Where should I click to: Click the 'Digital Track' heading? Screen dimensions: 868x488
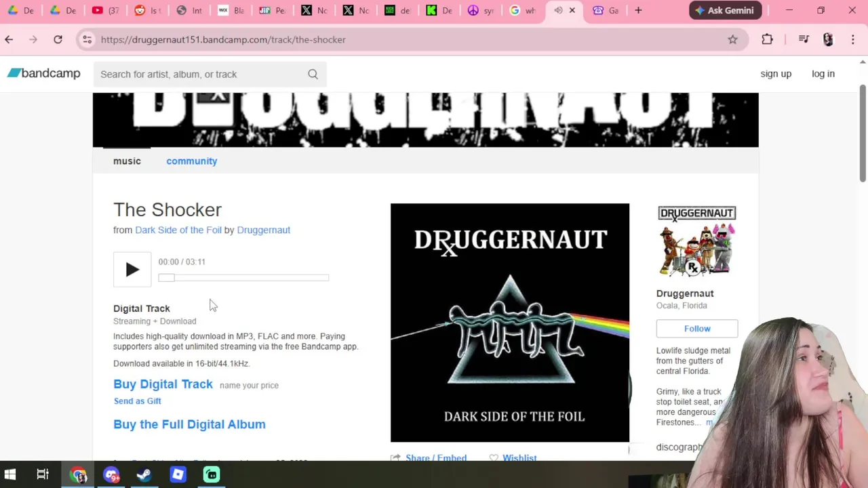(x=142, y=308)
